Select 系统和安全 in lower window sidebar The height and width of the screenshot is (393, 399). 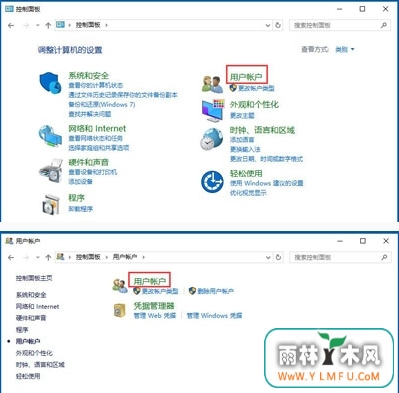tap(31, 295)
